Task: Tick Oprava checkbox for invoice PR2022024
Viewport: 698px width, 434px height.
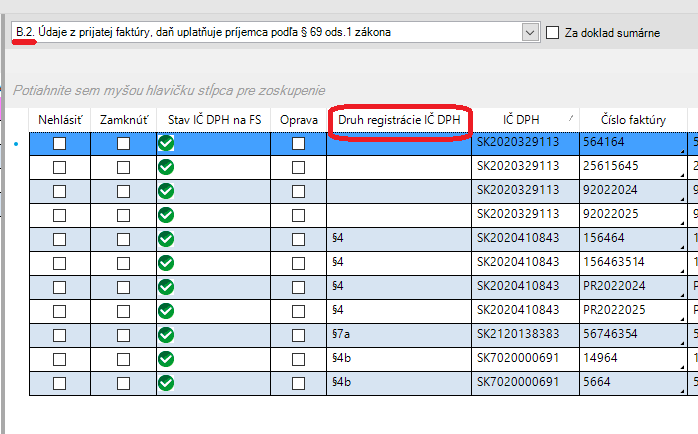Action: 298,288
